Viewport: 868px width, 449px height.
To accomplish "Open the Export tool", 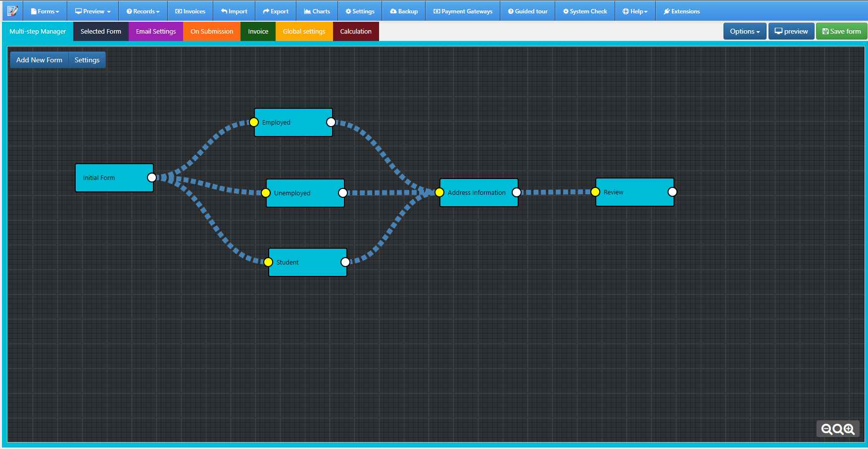I will coord(276,11).
